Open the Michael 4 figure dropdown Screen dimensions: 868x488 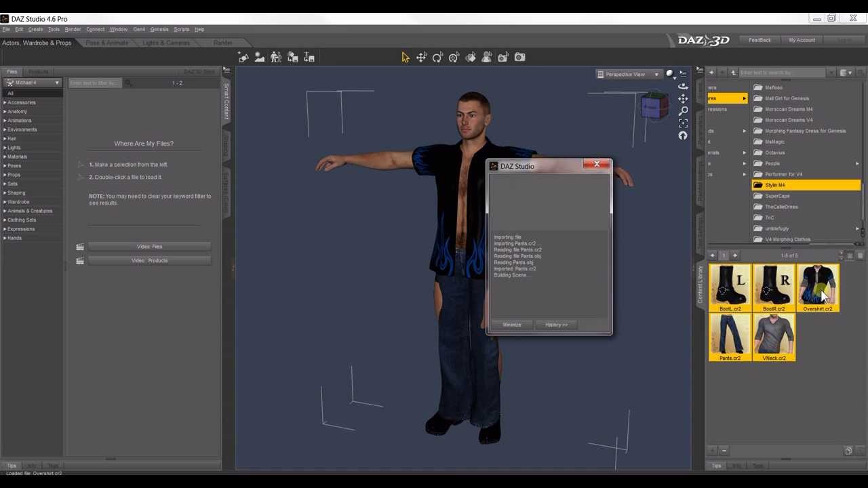tap(33, 83)
